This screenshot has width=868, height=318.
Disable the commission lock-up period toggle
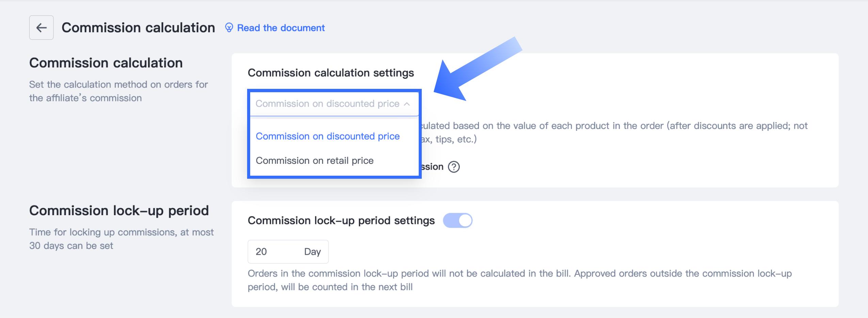pyautogui.click(x=457, y=221)
